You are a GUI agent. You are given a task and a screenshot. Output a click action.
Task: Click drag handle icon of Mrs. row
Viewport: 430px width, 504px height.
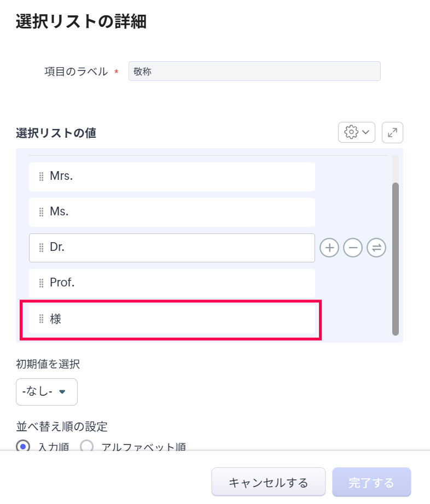pos(41,177)
